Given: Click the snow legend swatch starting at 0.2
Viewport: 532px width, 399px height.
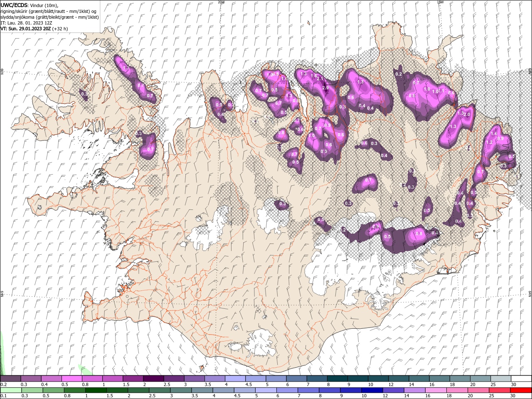Looking at the screenshot, I should [10, 379].
